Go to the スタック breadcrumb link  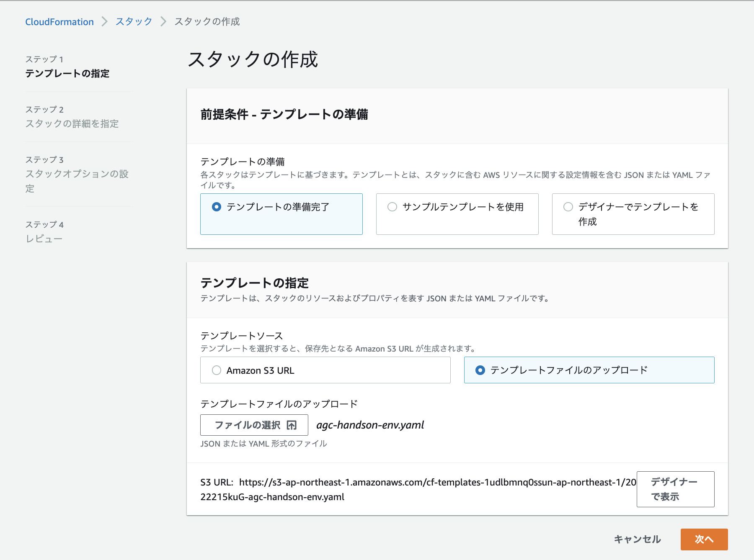point(134,22)
